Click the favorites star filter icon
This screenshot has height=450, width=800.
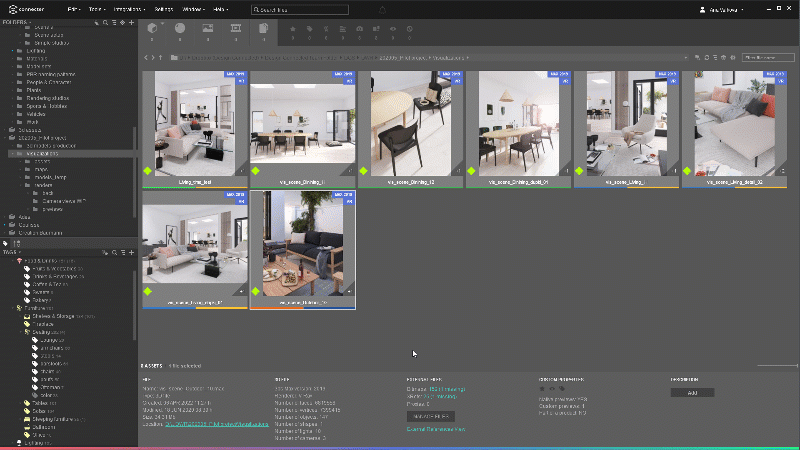click(293, 28)
